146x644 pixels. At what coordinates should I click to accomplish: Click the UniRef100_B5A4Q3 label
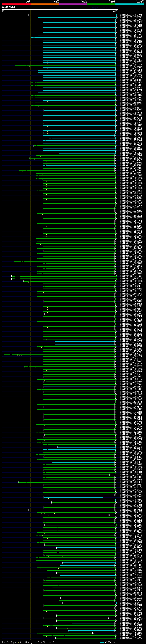[131, 612]
